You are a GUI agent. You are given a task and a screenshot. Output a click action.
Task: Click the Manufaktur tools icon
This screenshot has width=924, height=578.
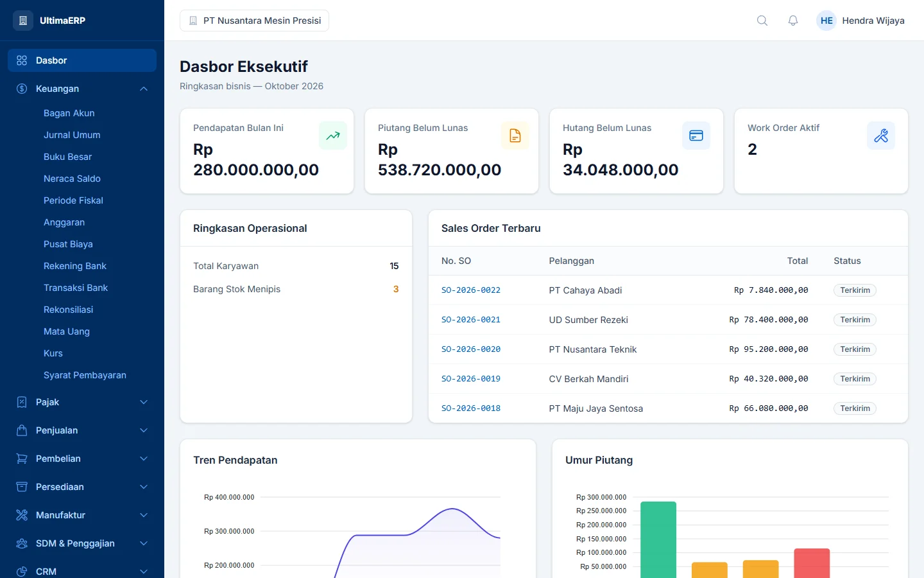[x=22, y=515]
